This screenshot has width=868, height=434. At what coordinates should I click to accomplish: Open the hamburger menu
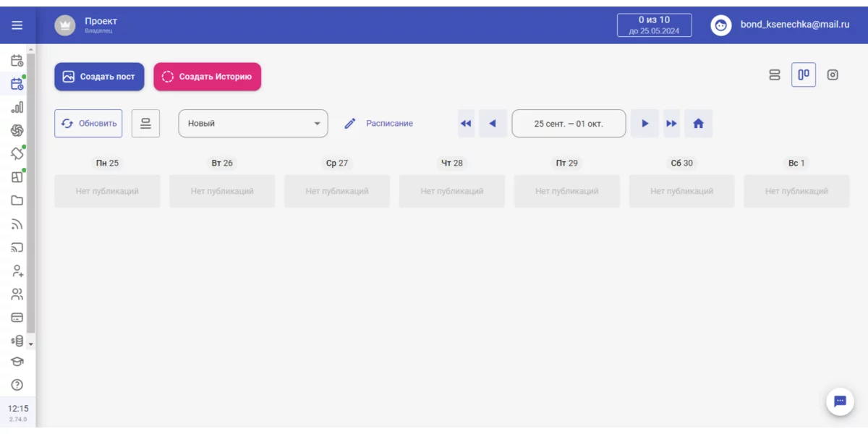[x=17, y=25]
